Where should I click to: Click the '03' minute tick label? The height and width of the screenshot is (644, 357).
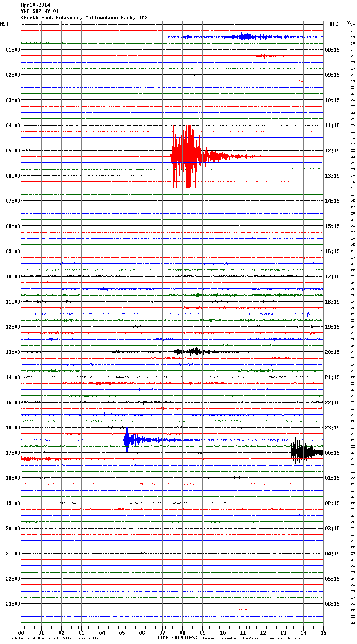click(81, 633)
